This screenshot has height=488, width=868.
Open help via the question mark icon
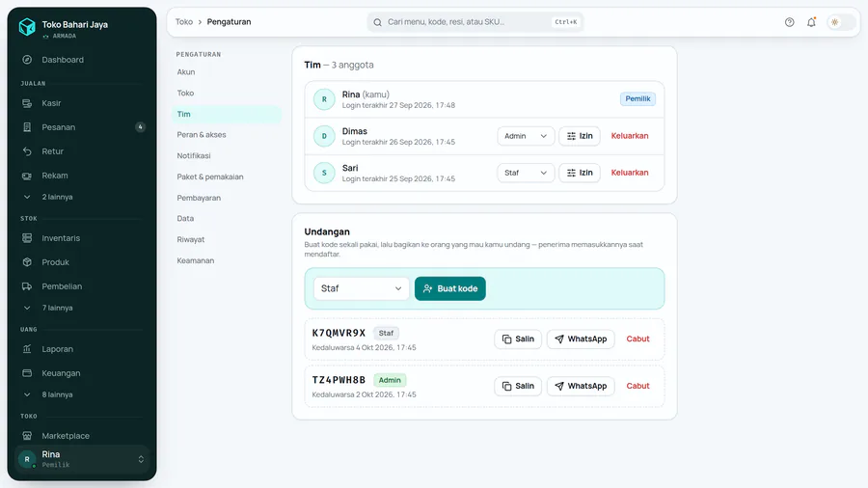click(x=789, y=22)
